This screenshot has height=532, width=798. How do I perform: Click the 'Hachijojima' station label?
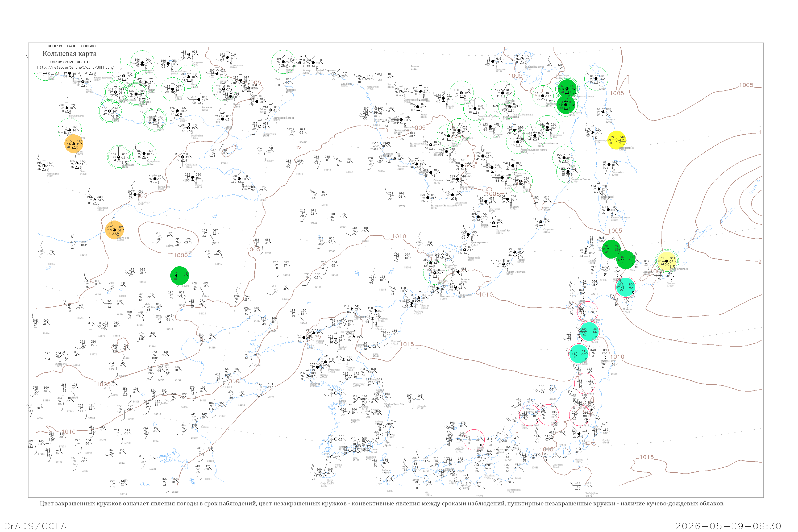[591, 493]
